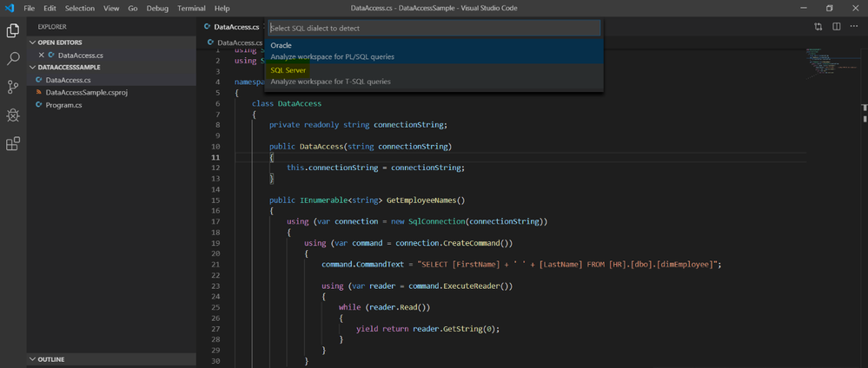868x368 pixels.
Task: Open DataAccess.cs in the file tree
Action: coord(110,80)
